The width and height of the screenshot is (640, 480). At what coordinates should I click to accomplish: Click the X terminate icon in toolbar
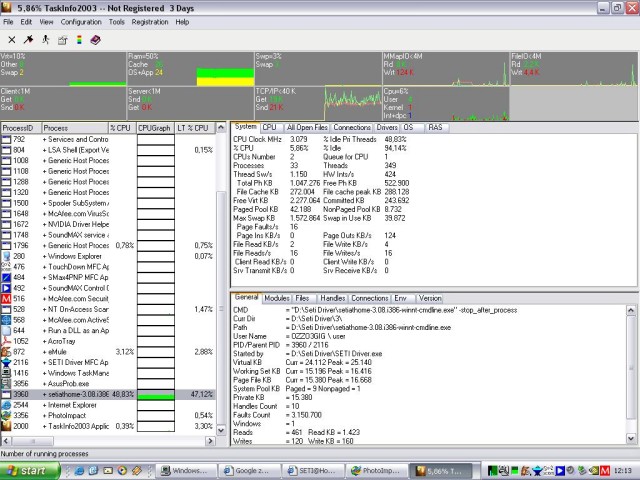[12, 40]
